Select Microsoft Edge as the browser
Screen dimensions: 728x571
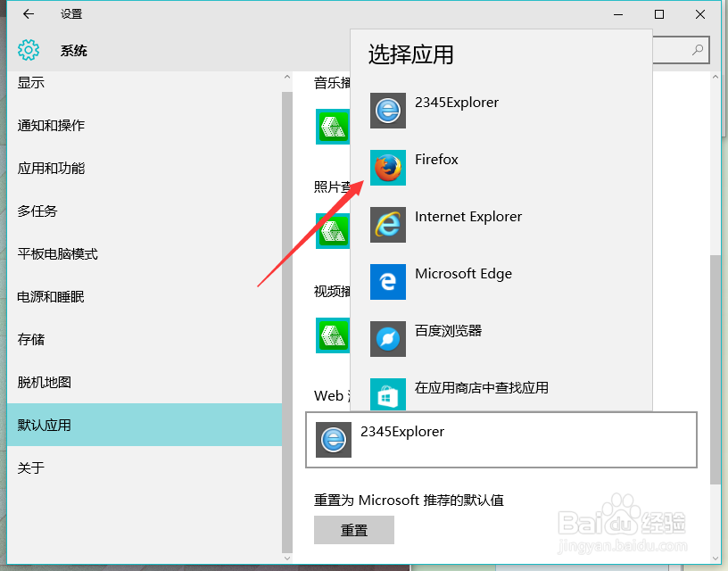pyautogui.click(x=462, y=273)
